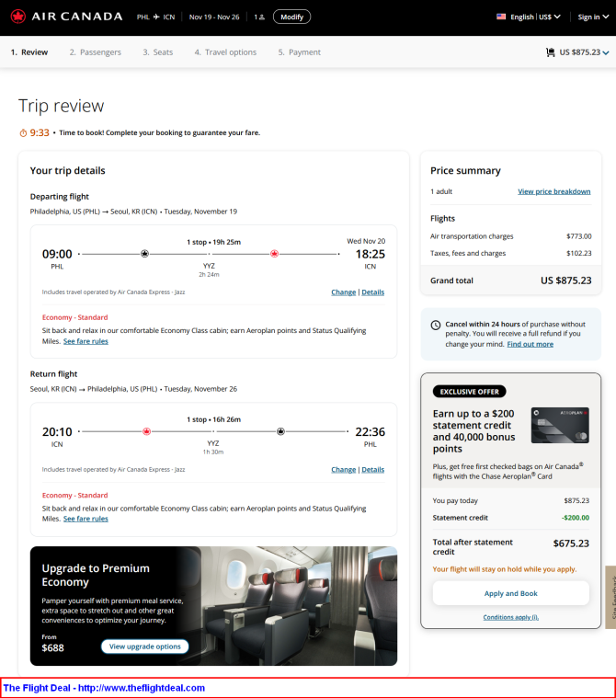Click the -$200.00 statement credit value
This screenshot has height=698, width=616.
pyautogui.click(x=575, y=518)
